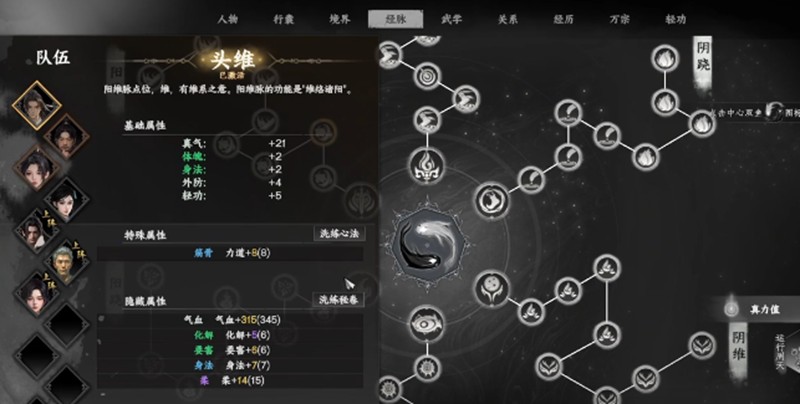
Task: Choose the bearded man's portrait
Action: pos(67,137)
